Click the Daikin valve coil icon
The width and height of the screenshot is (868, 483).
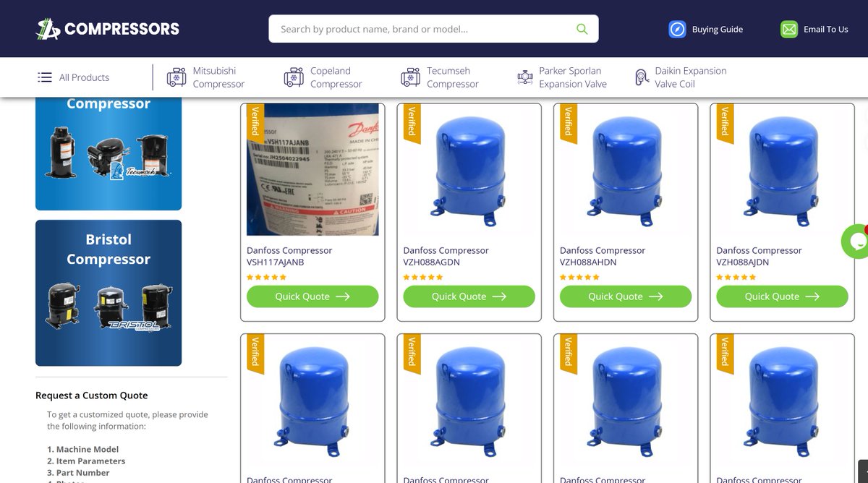pyautogui.click(x=642, y=77)
